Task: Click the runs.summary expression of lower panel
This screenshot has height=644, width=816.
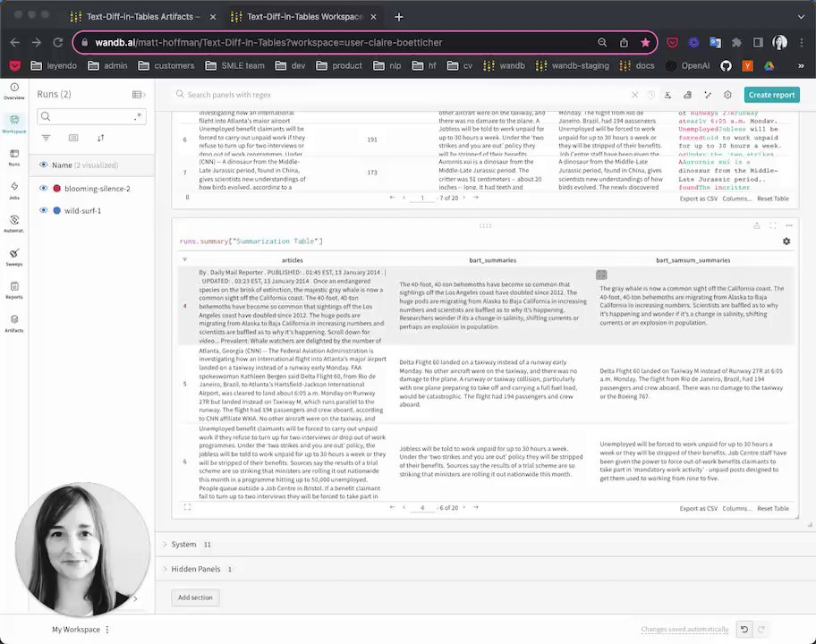Action: (x=251, y=241)
